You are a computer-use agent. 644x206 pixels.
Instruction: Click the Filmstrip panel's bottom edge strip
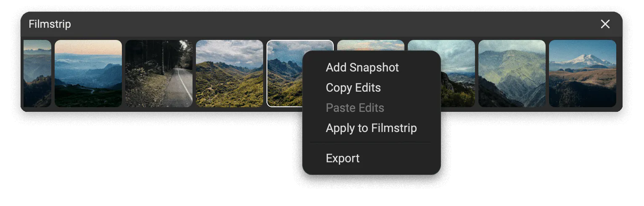pyautogui.click(x=168, y=110)
